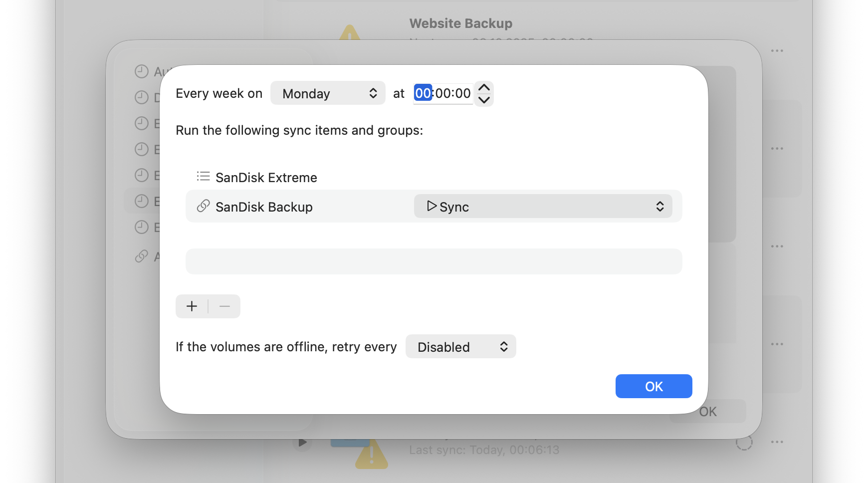The width and height of the screenshot is (868, 483).
Task: Click the yellow warning icon near Last sync
Action: (372, 455)
